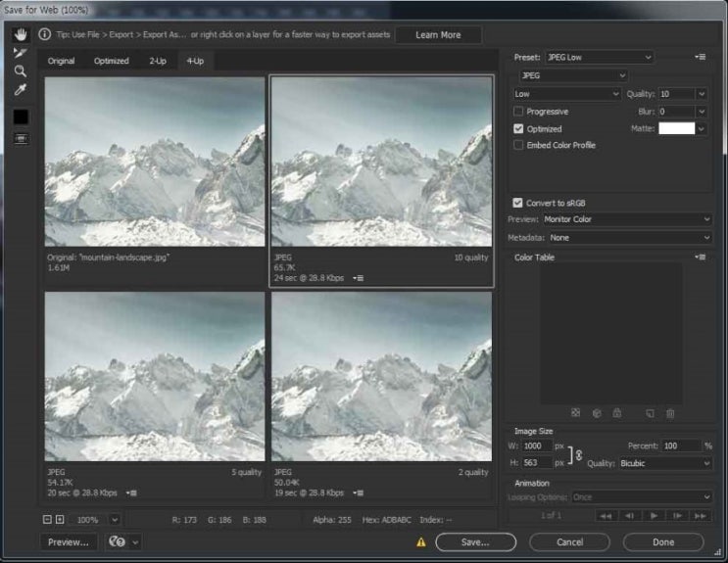Click the white Matte color swatch
Image resolution: width=728 pixels, height=563 pixels.
coord(676,128)
